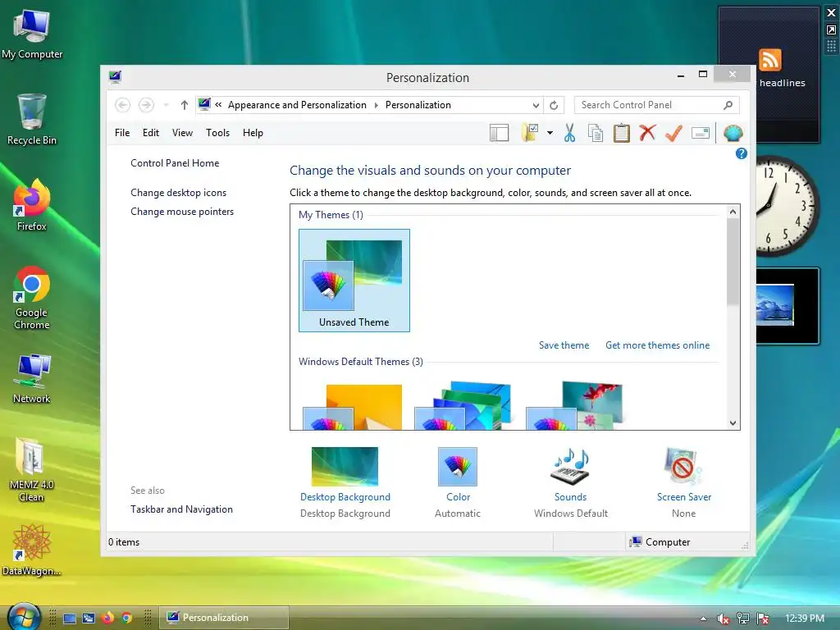Click the Copy pages icon in toolbar
Viewport: 840px width, 630px height.
[x=596, y=133]
